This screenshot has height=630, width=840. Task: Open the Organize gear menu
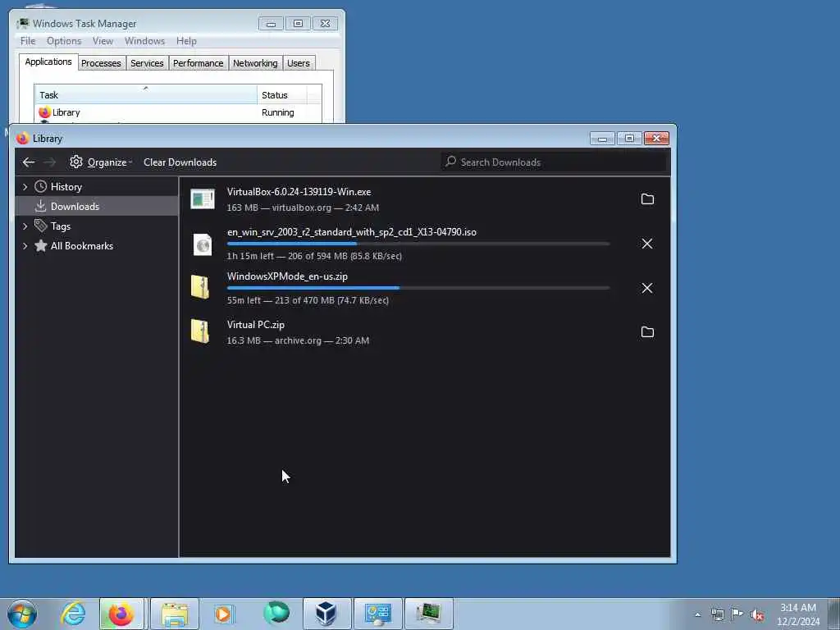[x=101, y=162]
